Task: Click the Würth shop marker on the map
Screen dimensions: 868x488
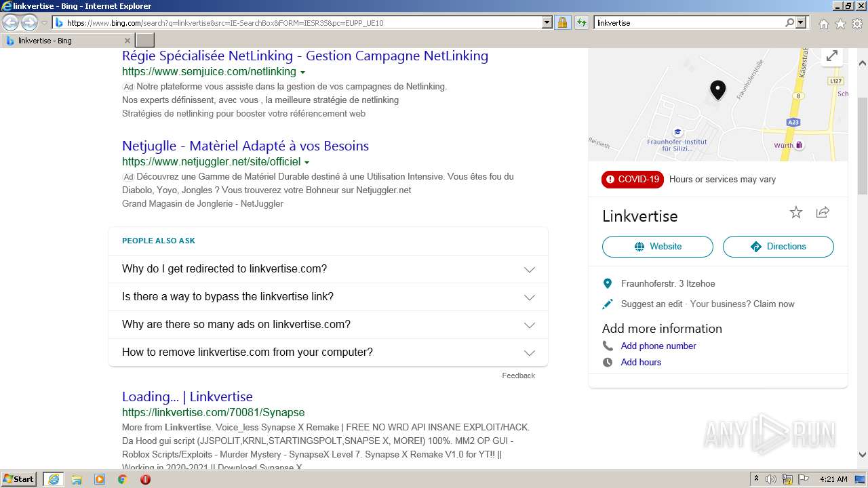Action: click(799, 145)
